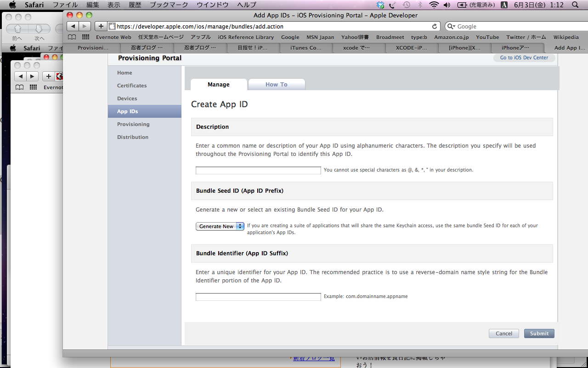Open the Generate New bundle seed dropdown

pyautogui.click(x=220, y=226)
